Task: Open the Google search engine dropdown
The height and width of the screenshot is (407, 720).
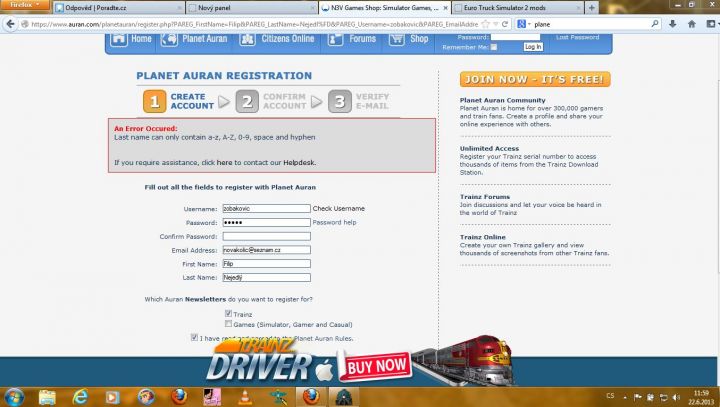Action: [523, 24]
